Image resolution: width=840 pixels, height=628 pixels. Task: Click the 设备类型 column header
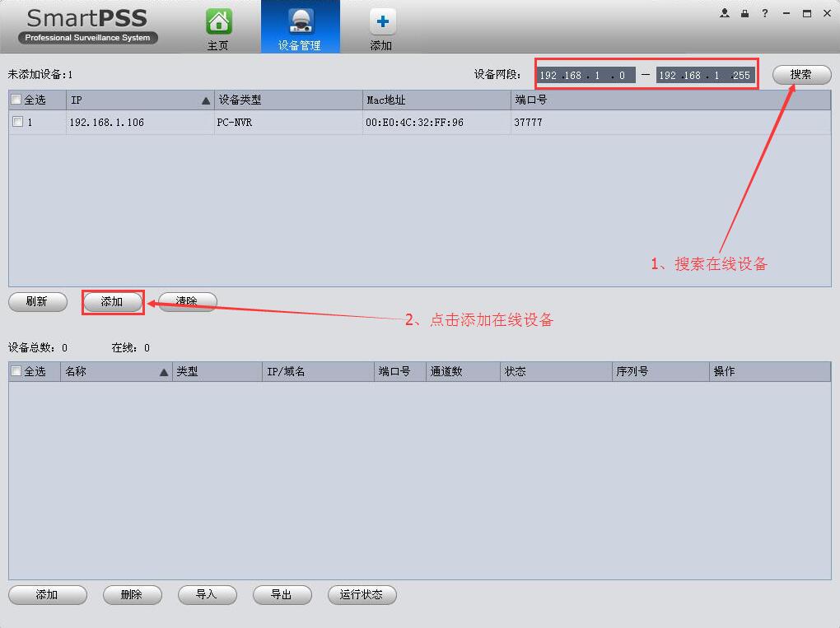(x=289, y=100)
